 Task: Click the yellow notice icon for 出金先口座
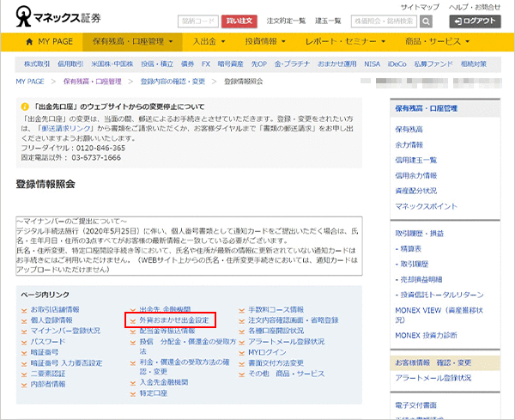click(x=25, y=107)
